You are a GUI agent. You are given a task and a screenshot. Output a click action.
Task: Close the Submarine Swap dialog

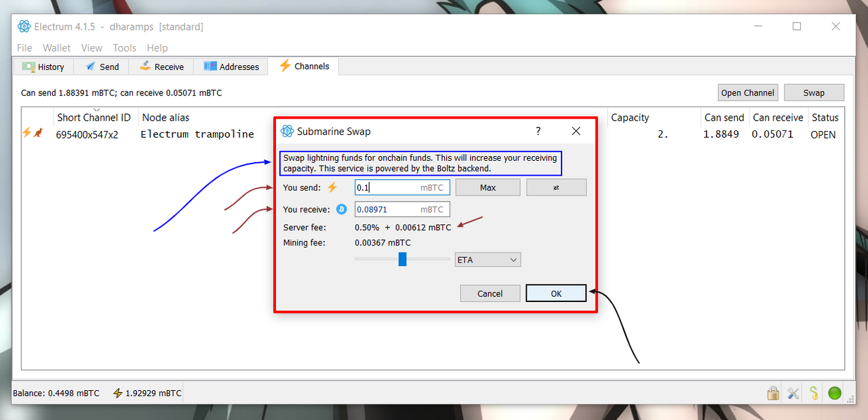(x=576, y=131)
